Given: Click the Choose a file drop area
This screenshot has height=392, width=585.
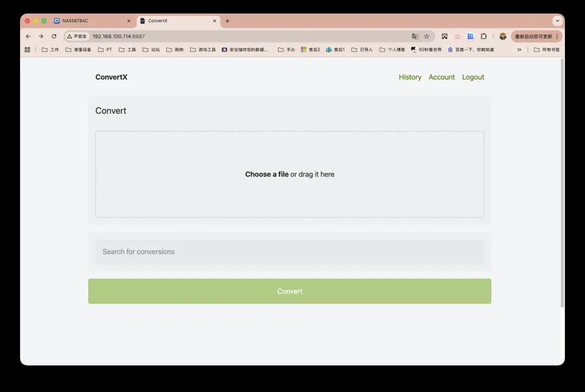Looking at the screenshot, I should point(289,174).
